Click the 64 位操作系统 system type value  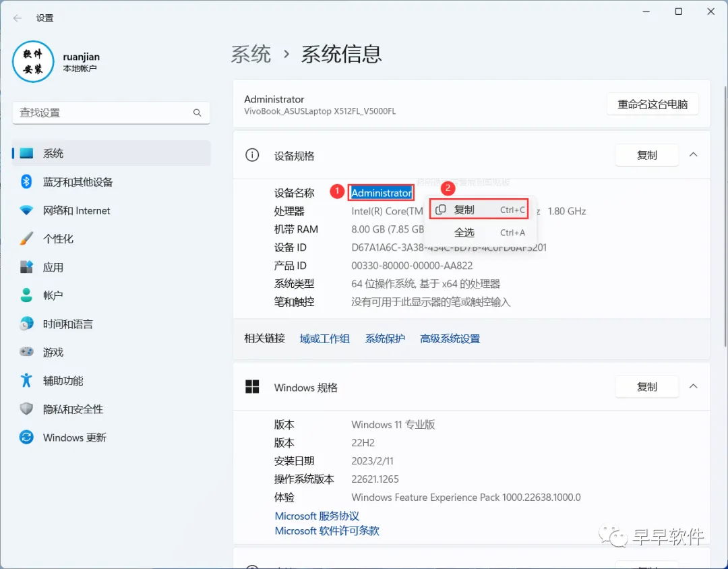(x=426, y=284)
